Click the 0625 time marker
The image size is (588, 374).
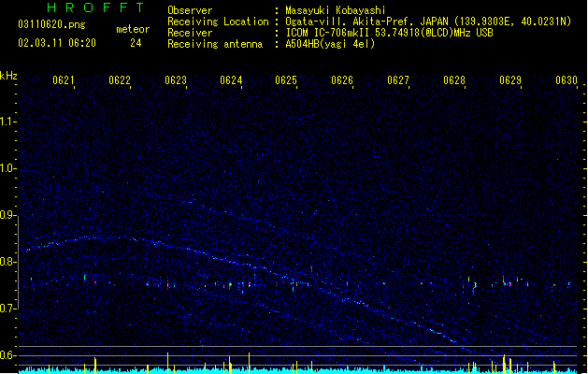click(x=286, y=80)
